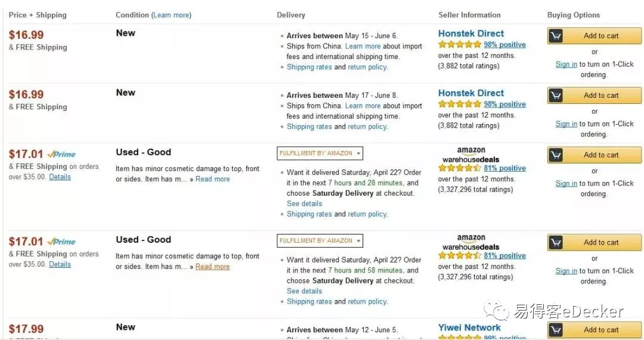Image resolution: width=644 pixels, height=340 pixels.
Task: Open Learn more next to Condition header
Action: [x=171, y=15]
